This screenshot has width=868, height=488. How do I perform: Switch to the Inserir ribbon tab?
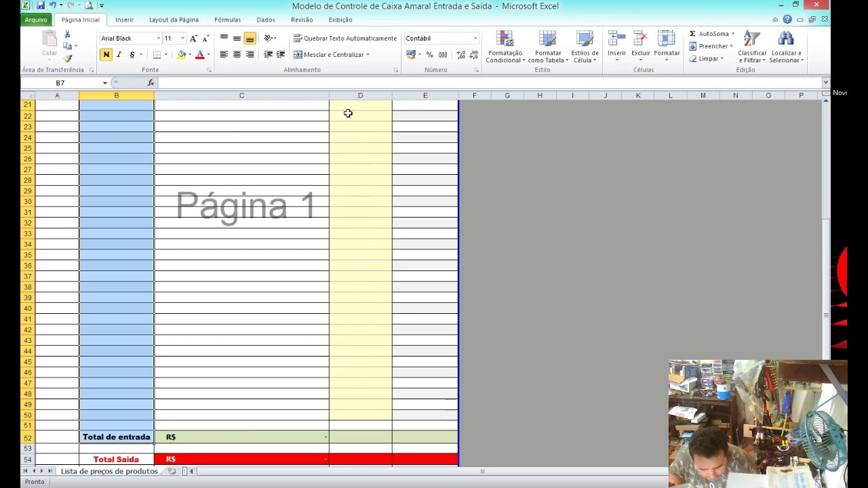pos(124,20)
